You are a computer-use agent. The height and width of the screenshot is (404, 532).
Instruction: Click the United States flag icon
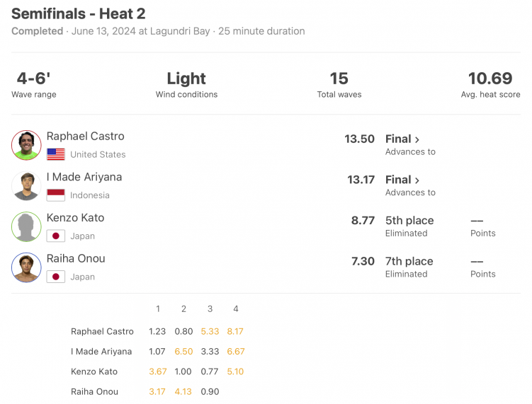[x=56, y=154]
